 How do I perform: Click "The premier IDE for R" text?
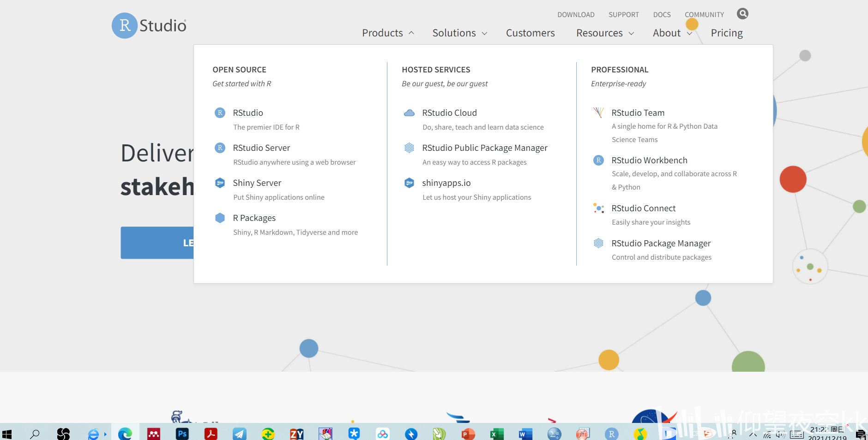click(x=266, y=127)
